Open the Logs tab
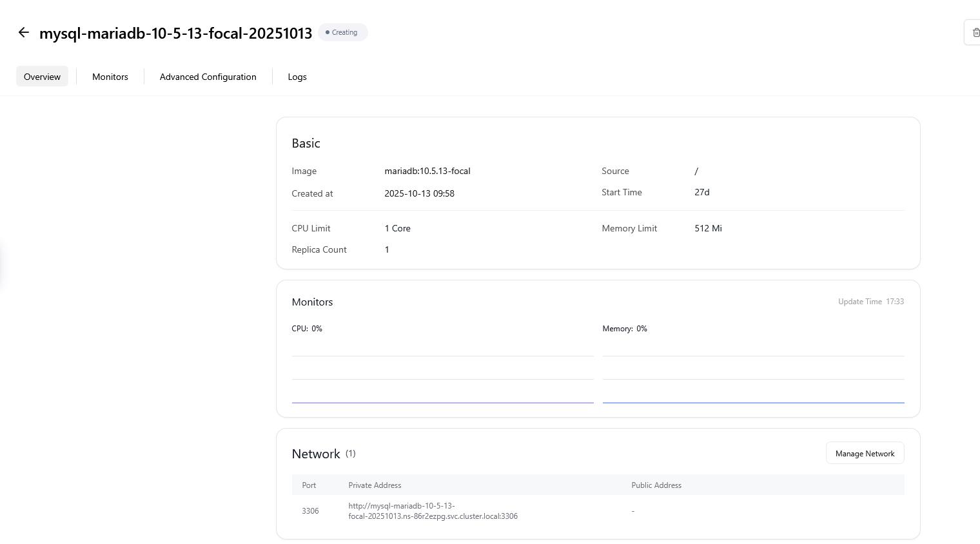This screenshot has width=980, height=544. 297,77
